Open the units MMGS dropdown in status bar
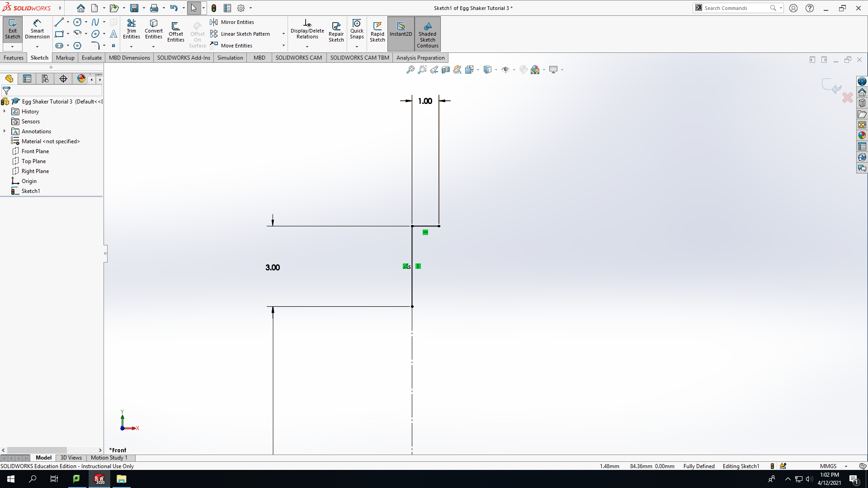Viewport: 868px width, 488px height. [x=846, y=466]
